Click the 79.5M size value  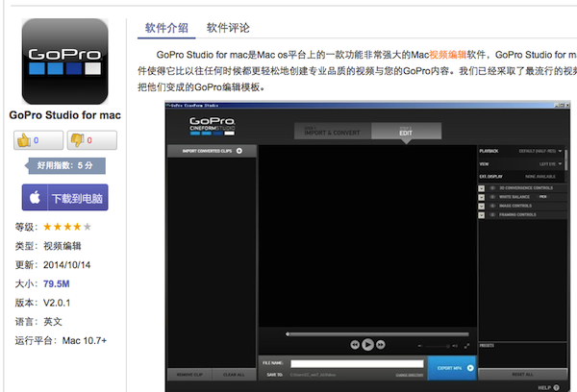click(x=57, y=283)
